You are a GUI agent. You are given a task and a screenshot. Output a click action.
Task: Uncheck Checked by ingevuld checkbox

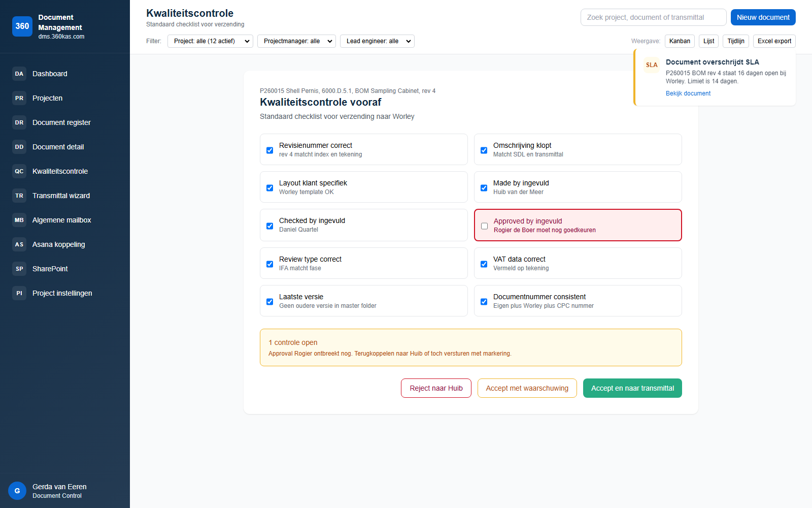(x=270, y=226)
